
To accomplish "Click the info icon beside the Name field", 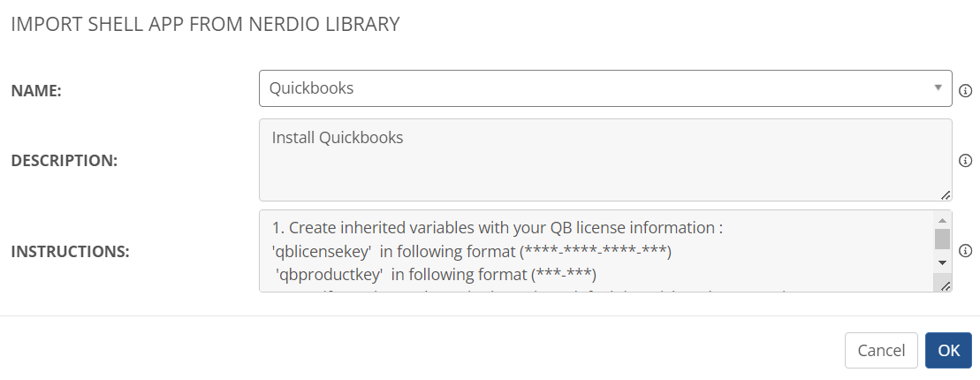I will 966,90.
